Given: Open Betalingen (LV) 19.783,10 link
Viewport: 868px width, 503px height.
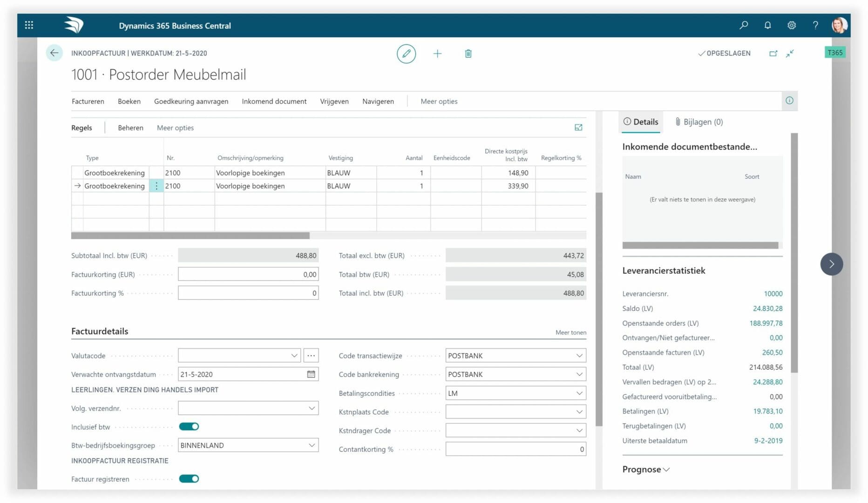Looking at the screenshot, I should point(767,411).
